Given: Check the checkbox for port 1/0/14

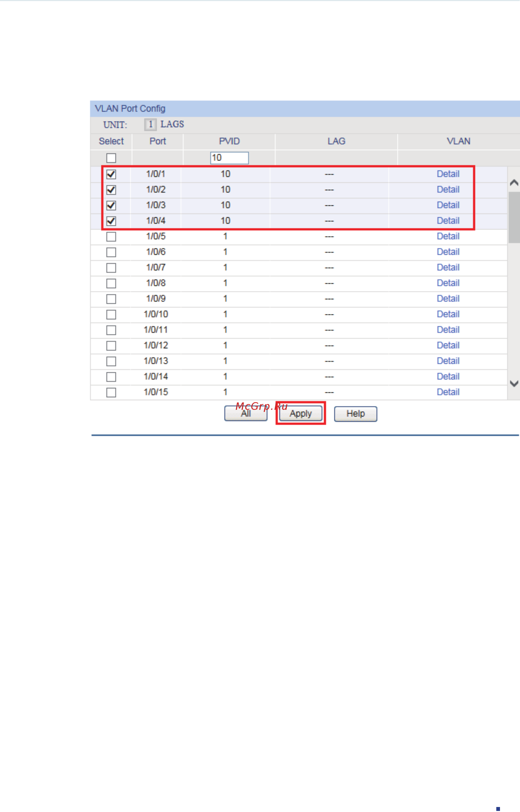Looking at the screenshot, I should click(111, 377).
